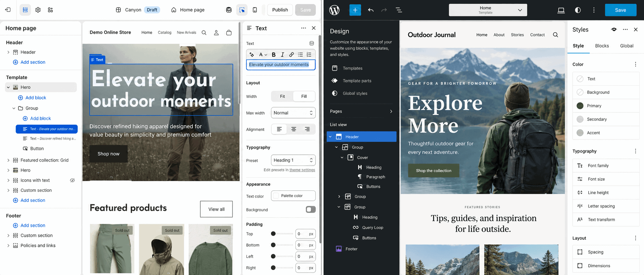Viewport: 644px width, 275px height.
Task: Switch to mobile preview icon in Shopify
Action: click(x=255, y=10)
